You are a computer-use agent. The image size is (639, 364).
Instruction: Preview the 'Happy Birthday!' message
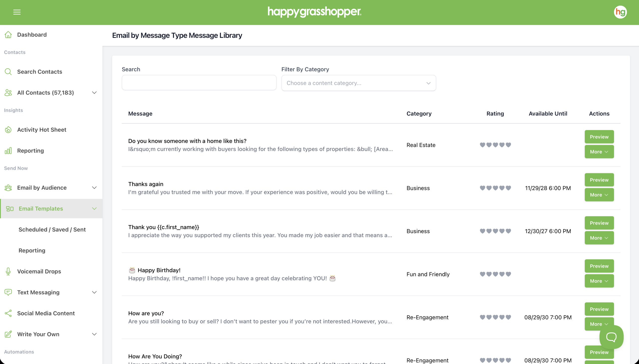pyautogui.click(x=599, y=266)
